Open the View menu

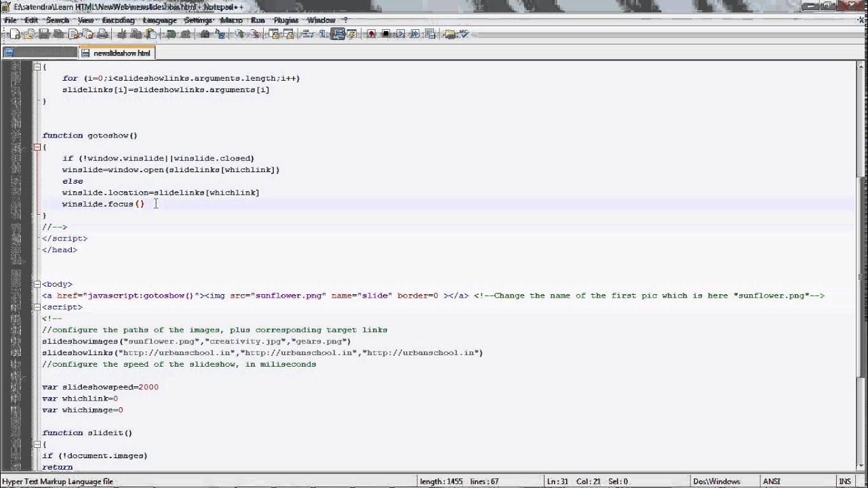click(85, 20)
